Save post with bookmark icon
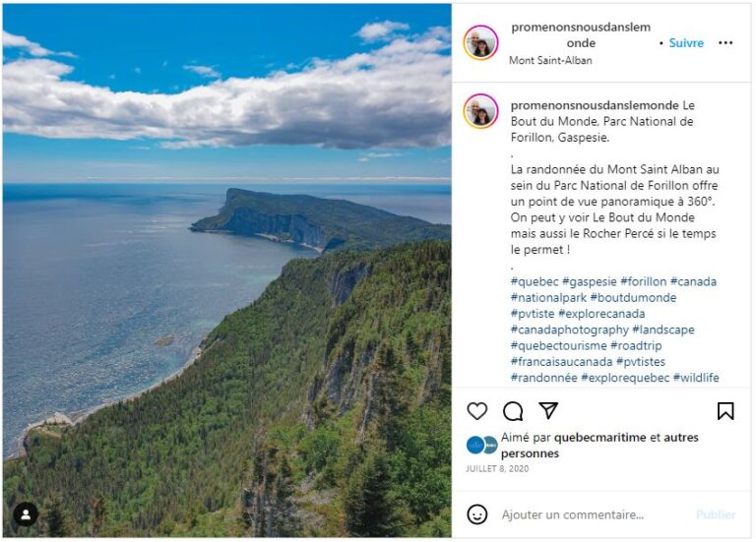This screenshot has height=542, width=756. pyautogui.click(x=725, y=411)
